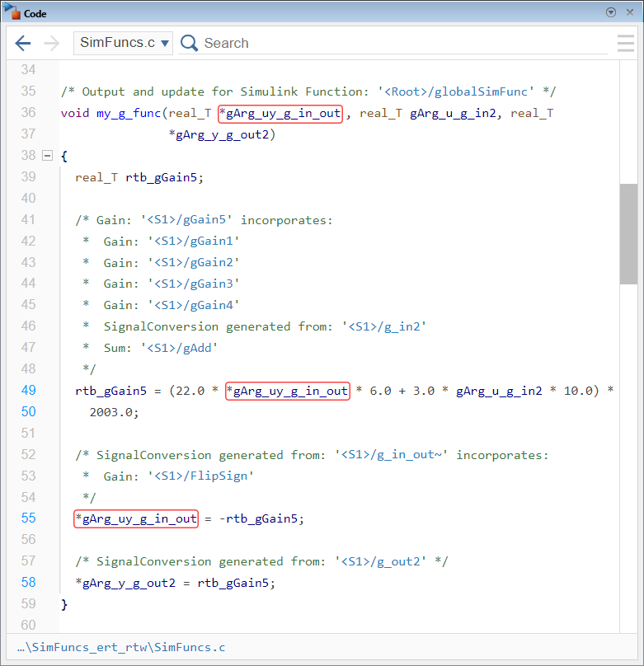Click the Code panel title icon
The height and width of the screenshot is (666, 644).
point(10,12)
